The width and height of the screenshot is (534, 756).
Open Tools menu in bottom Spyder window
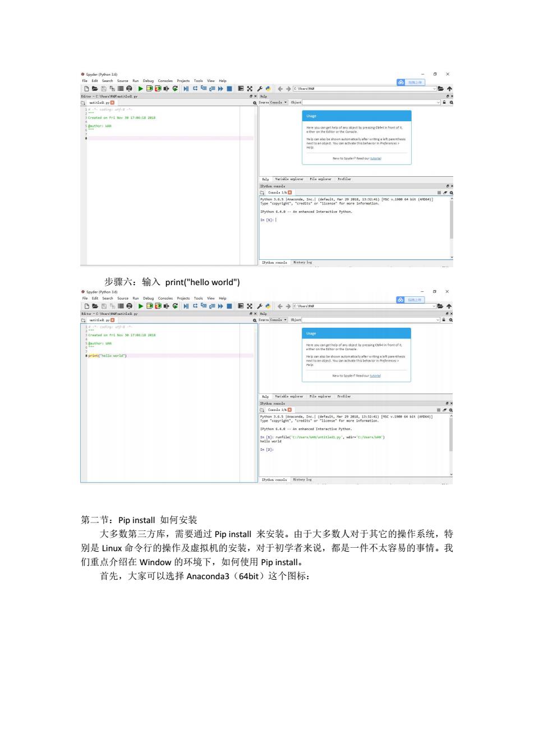198,298
